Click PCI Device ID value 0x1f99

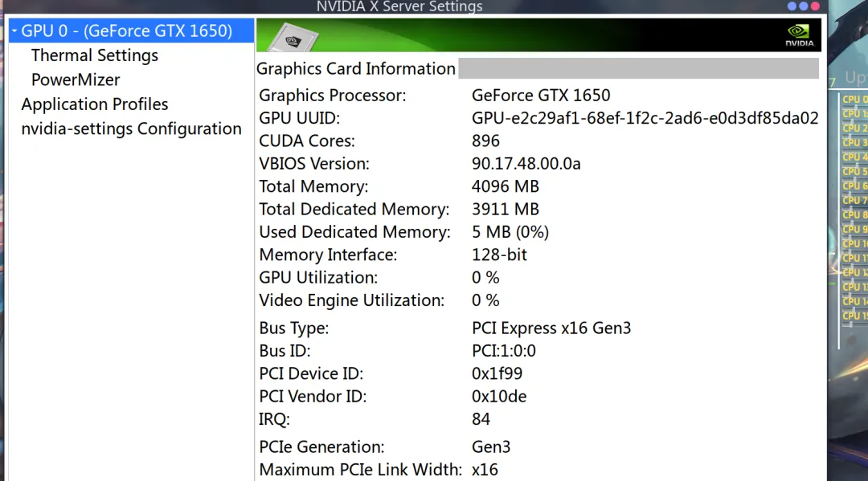point(497,373)
